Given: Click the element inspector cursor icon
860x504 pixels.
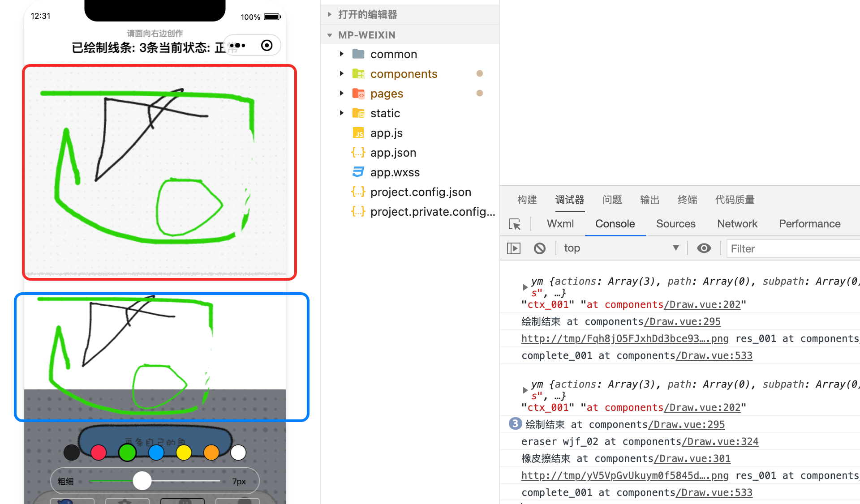Looking at the screenshot, I should (x=515, y=224).
